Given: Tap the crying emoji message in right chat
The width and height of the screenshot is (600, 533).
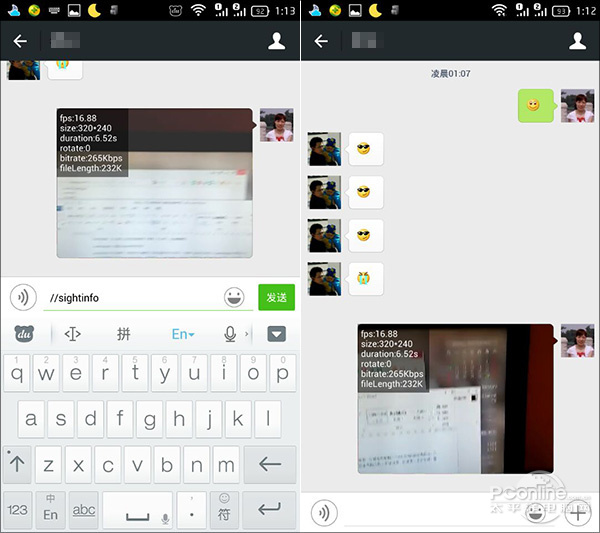Looking at the screenshot, I should pyautogui.click(x=365, y=279).
